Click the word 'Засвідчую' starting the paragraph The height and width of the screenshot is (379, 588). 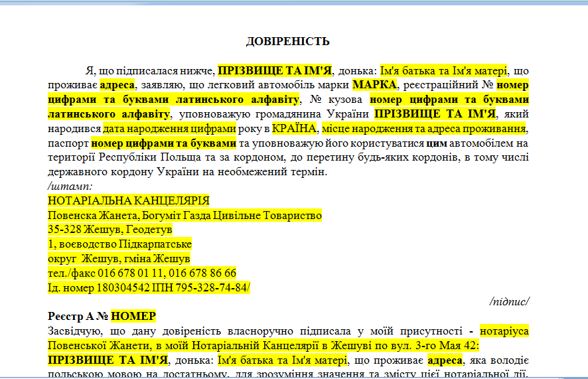click(x=74, y=331)
